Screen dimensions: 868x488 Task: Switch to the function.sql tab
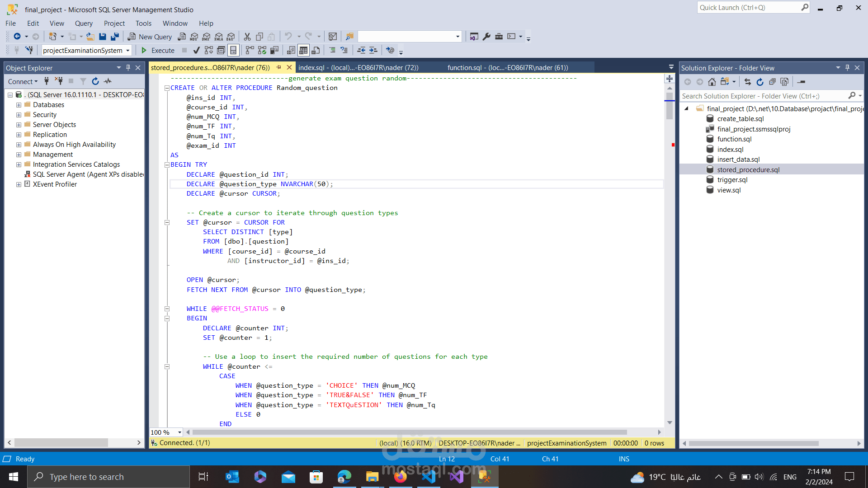coord(507,68)
